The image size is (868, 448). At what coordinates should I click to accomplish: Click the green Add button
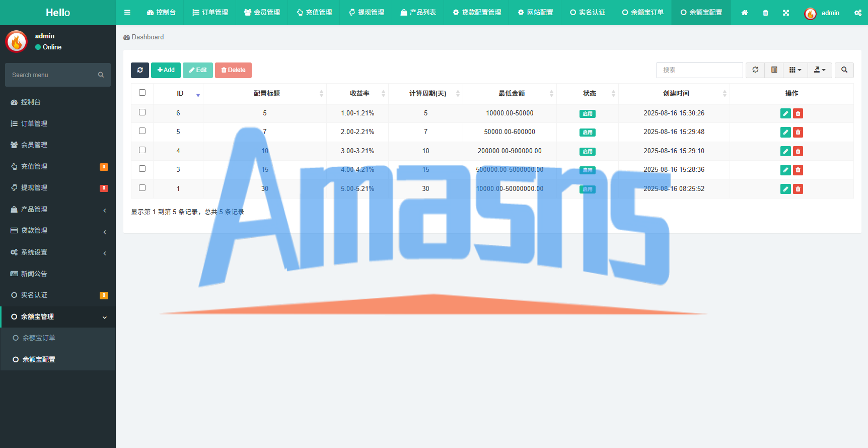tap(166, 70)
